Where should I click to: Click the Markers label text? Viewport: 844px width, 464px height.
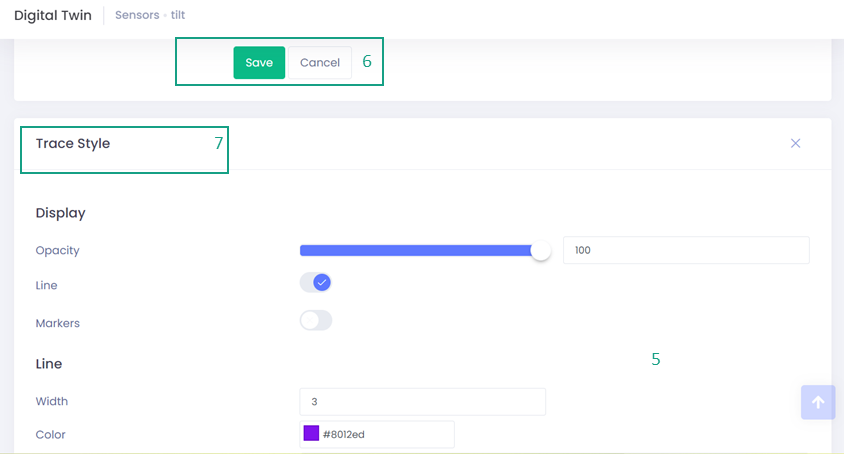click(58, 323)
